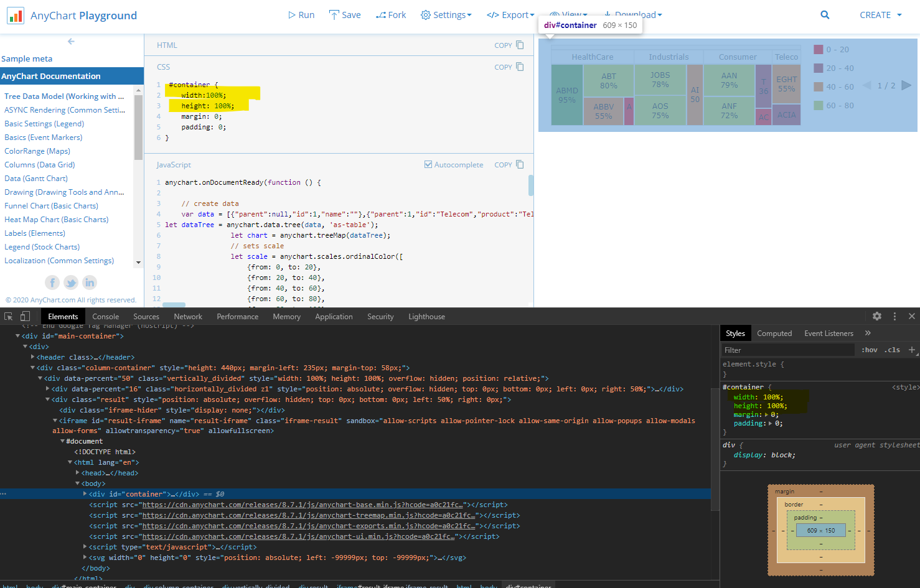Switch to DevTools Sources tab
The image size is (920, 588).
(x=146, y=317)
